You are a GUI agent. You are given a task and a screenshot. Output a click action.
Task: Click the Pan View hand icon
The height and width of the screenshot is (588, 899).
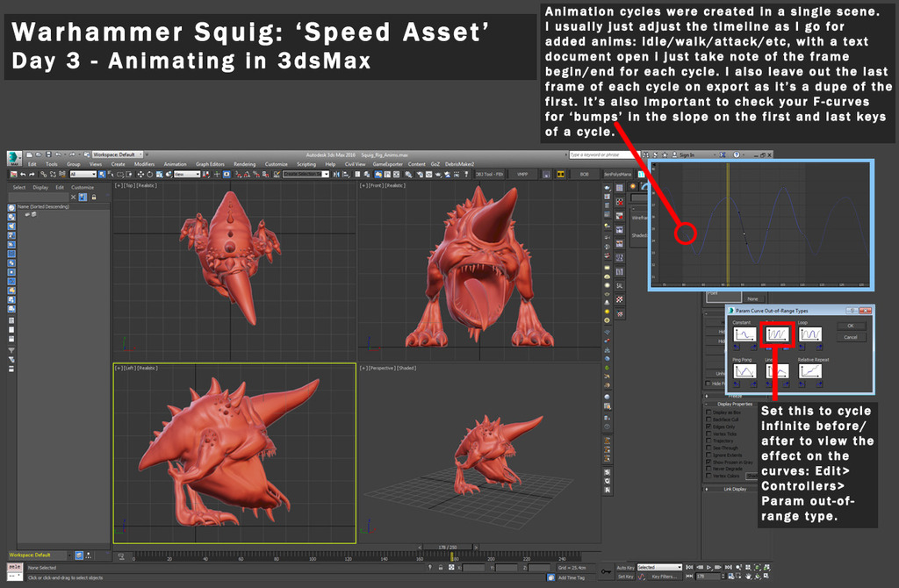pos(749,576)
